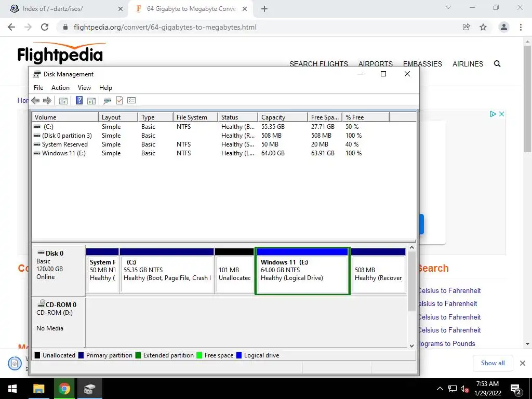This screenshot has width=532, height=399.
Task: Open a new Chrome tab
Action: pos(264,9)
